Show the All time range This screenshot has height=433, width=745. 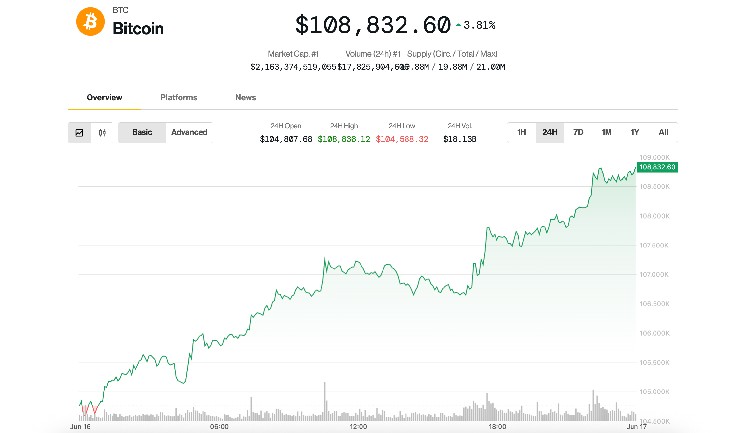click(663, 132)
